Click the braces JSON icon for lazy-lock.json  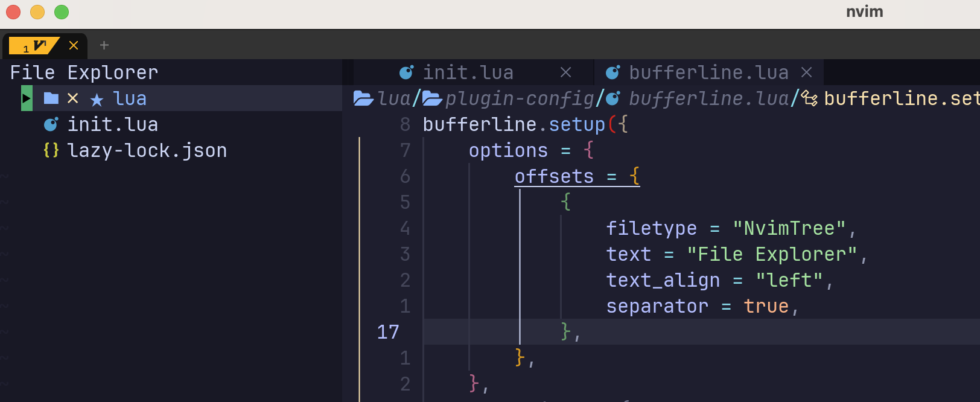coord(51,150)
